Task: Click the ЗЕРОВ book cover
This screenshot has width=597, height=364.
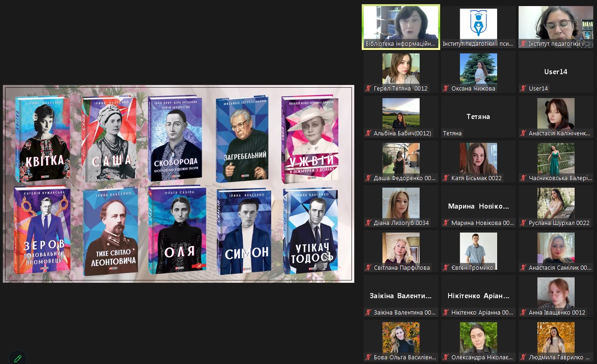Action: click(42, 230)
